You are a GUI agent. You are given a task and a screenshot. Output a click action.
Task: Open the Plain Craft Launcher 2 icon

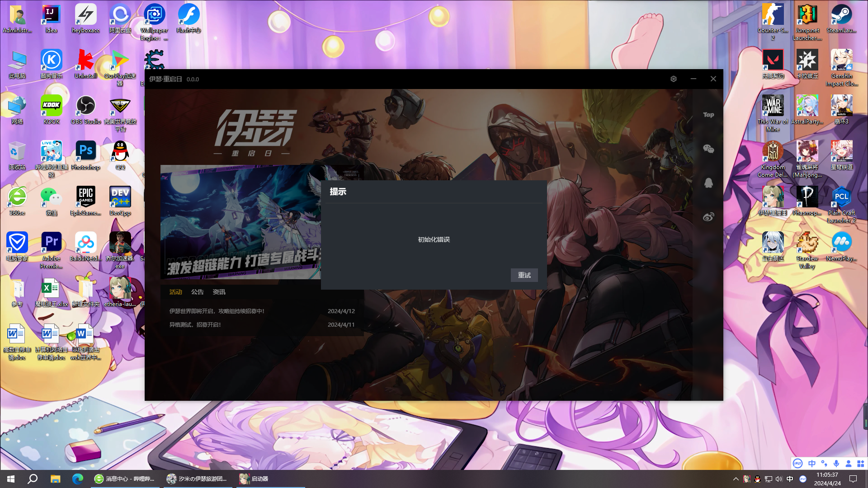[x=841, y=205]
